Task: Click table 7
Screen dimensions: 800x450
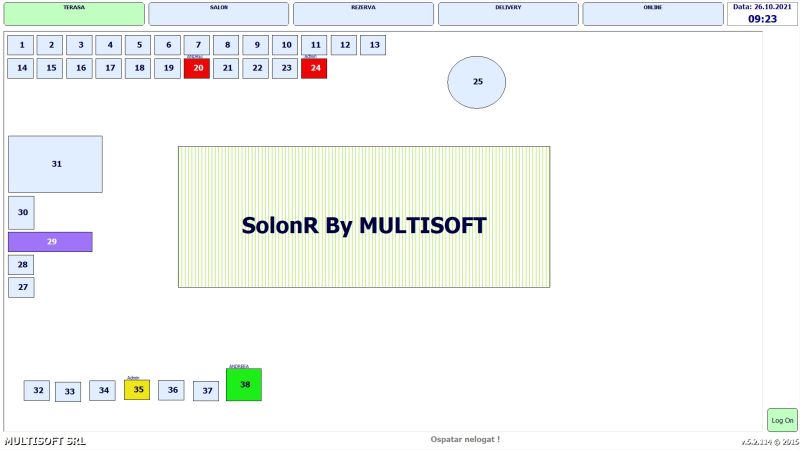Action: coord(197,45)
